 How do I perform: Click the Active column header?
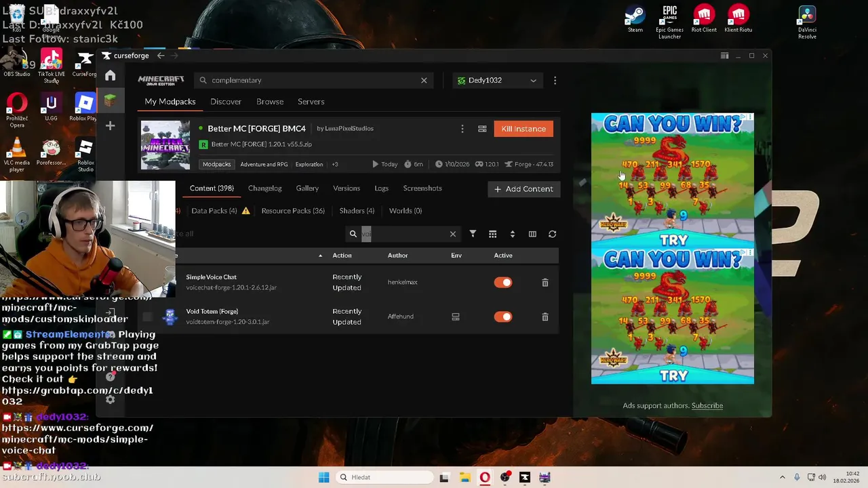tap(503, 256)
